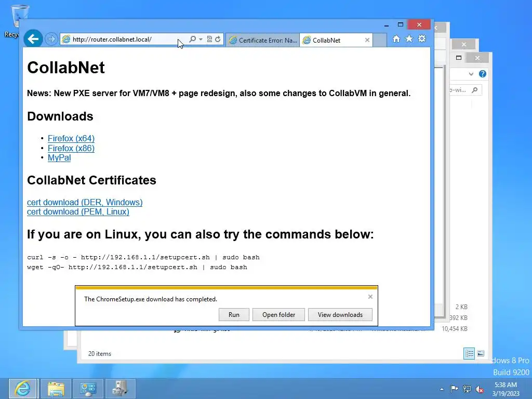Download Firefox (x64) link

[71, 138]
